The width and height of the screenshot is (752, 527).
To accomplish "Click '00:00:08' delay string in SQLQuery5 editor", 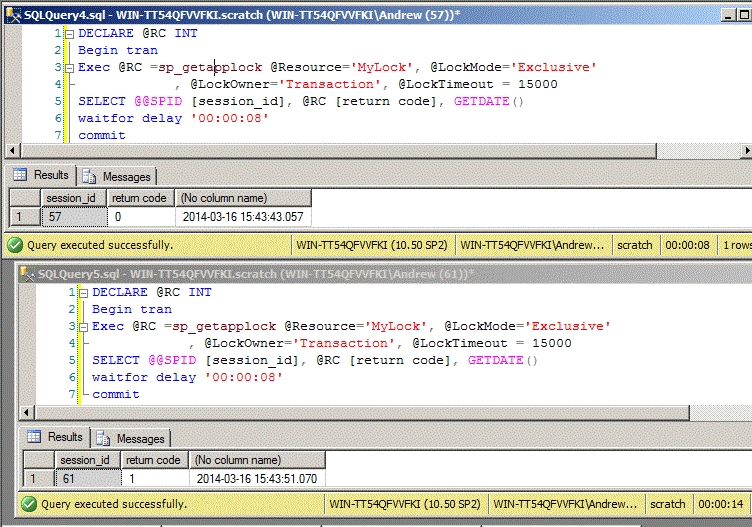I will 244,377.
